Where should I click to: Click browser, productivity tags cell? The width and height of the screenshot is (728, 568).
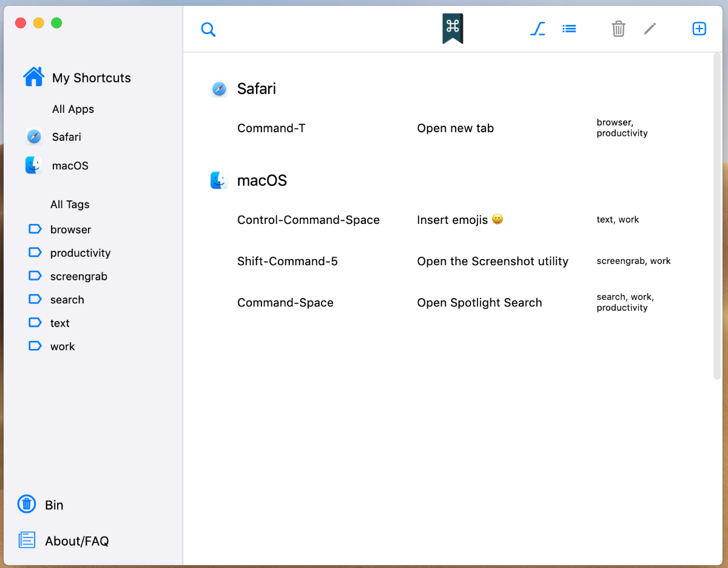tap(622, 127)
